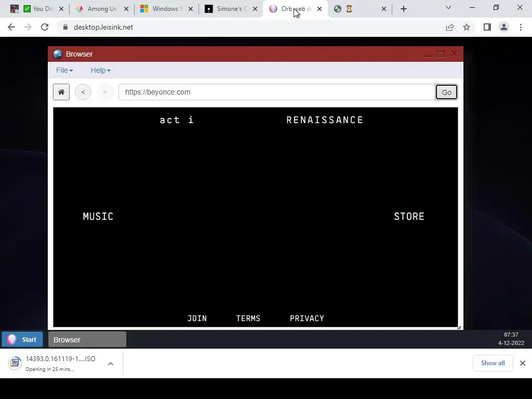Go forward with the inner browser's > button

coord(105,92)
